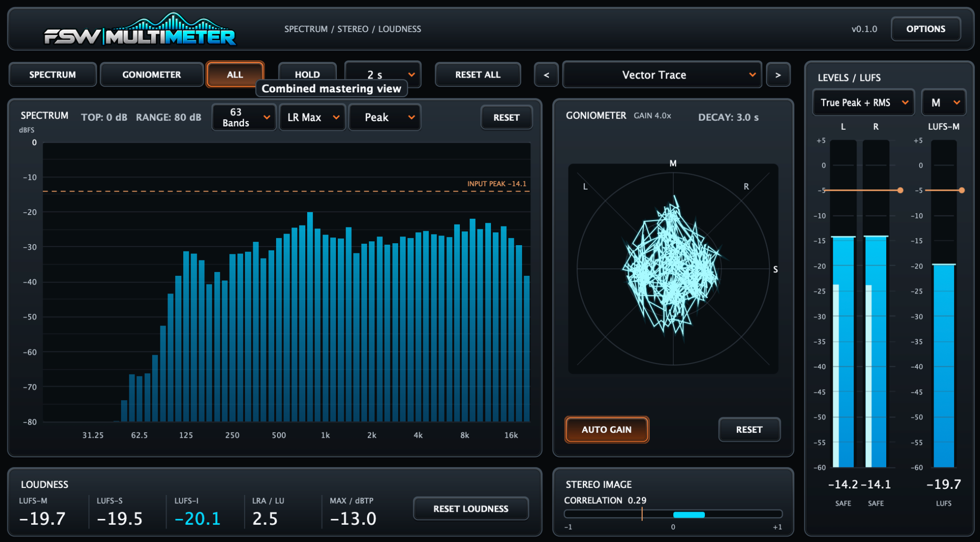980x542 pixels.
Task: Click the CORRELATION 0.29 readout
Action: (x=605, y=500)
